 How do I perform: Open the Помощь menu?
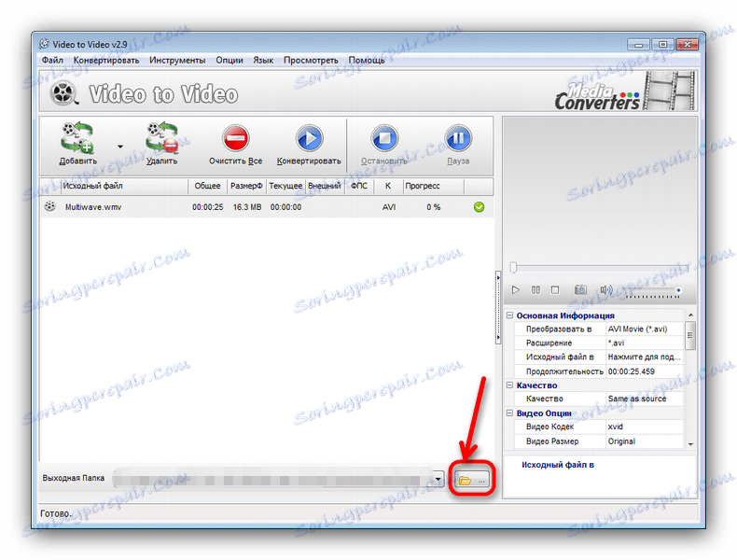pyautogui.click(x=367, y=60)
